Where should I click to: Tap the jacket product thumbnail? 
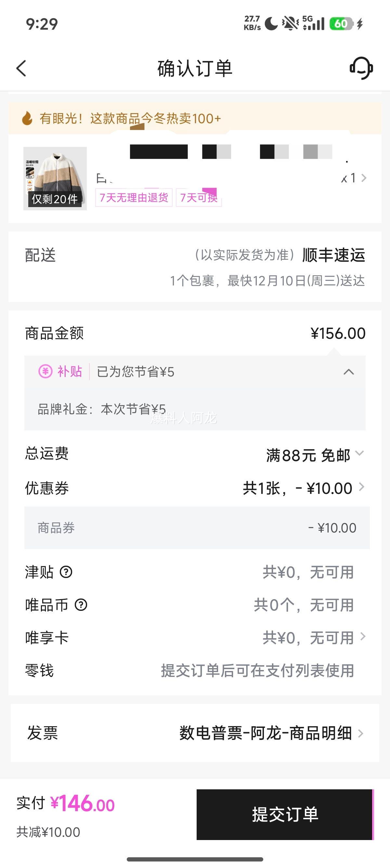coord(55,178)
